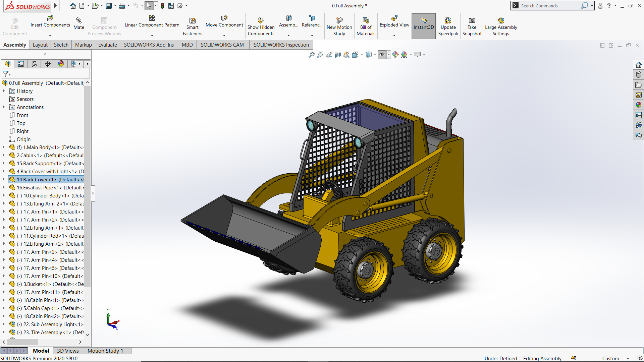Viewport: 644px width, 362px height.
Task: Switch to the MBD tab
Action: click(187, 45)
